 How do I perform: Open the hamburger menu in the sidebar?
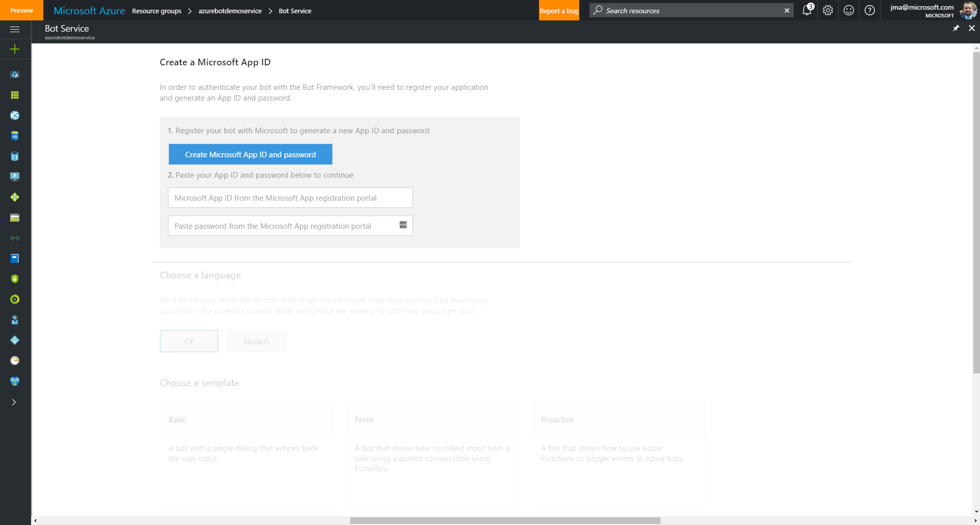(x=15, y=29)
